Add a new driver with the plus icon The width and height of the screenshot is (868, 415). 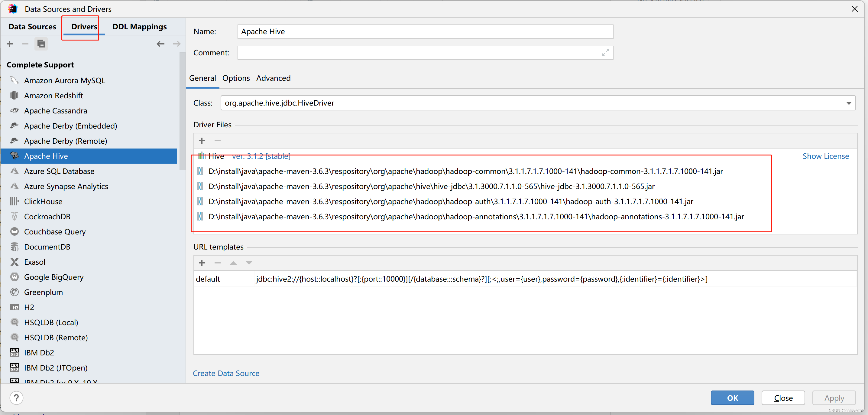[x=10, y=44]
